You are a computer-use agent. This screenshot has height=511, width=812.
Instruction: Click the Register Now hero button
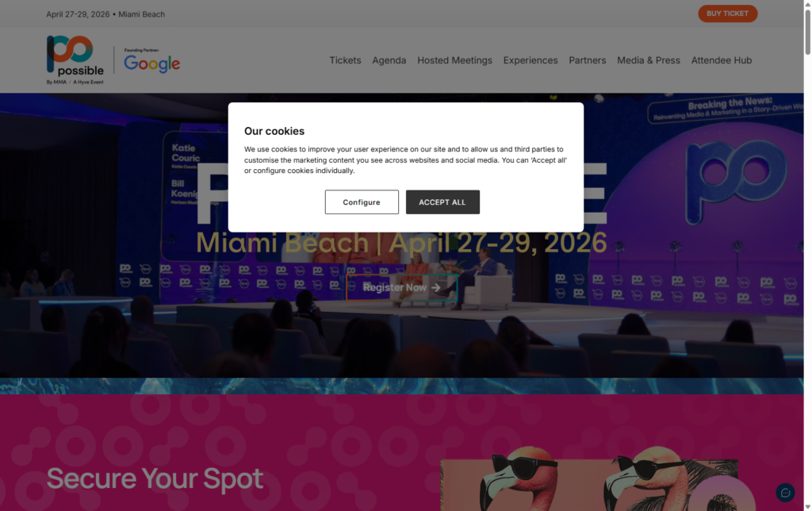[x=401, y=287]
